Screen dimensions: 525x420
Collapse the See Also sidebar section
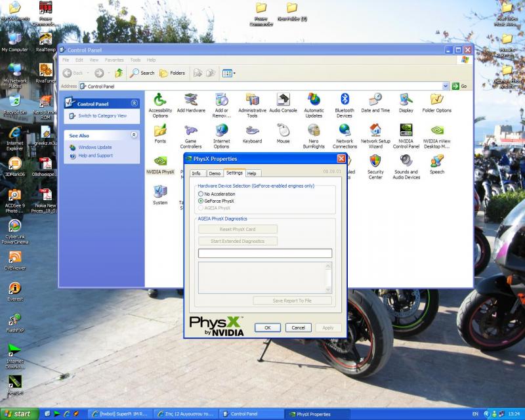134,135
